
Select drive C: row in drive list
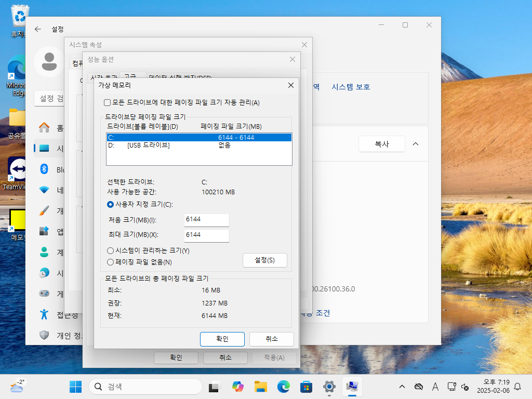pyautogui.click(x=199, y=137)
